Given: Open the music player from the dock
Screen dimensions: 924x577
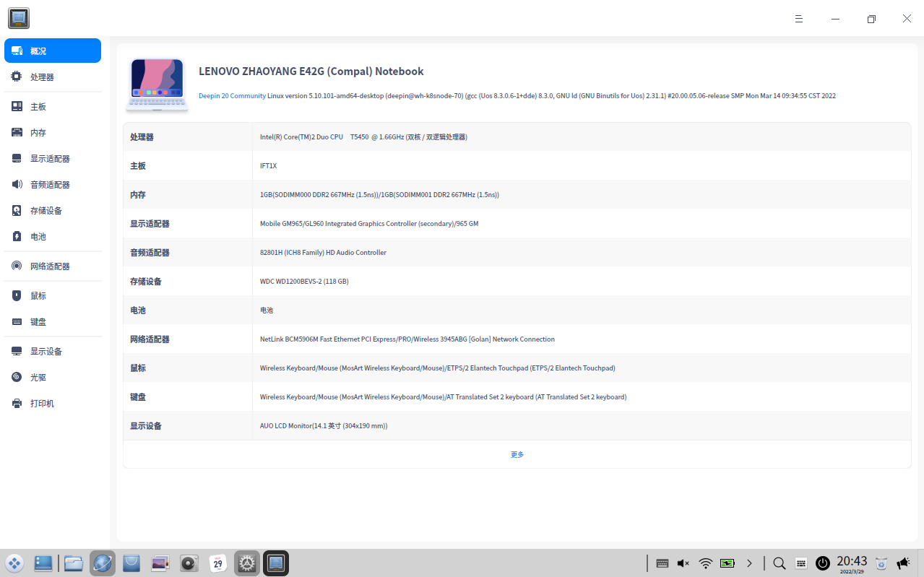Looking at the screenshot, I should [x=189, y=563].
